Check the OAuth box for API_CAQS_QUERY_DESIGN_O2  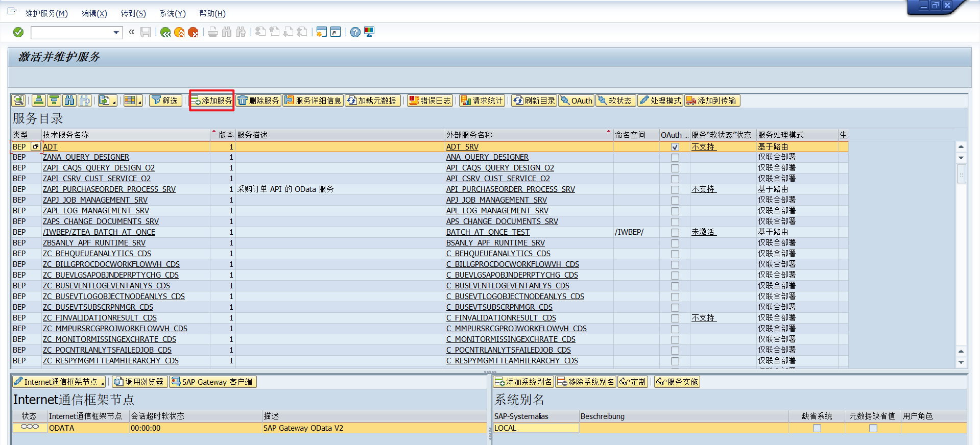tap(675, 168)
